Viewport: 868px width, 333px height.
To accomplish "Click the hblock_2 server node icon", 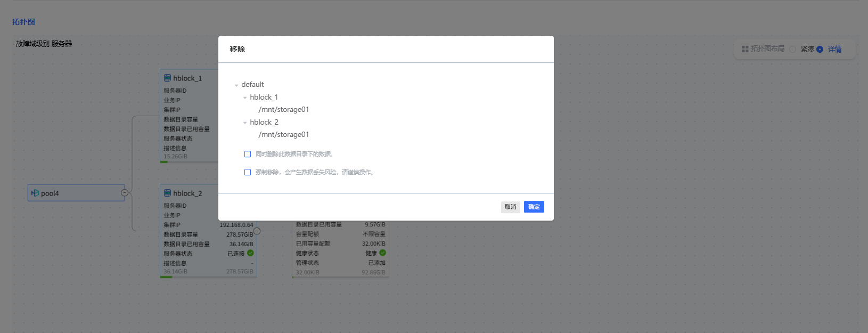I will click(x=167, y=193).
